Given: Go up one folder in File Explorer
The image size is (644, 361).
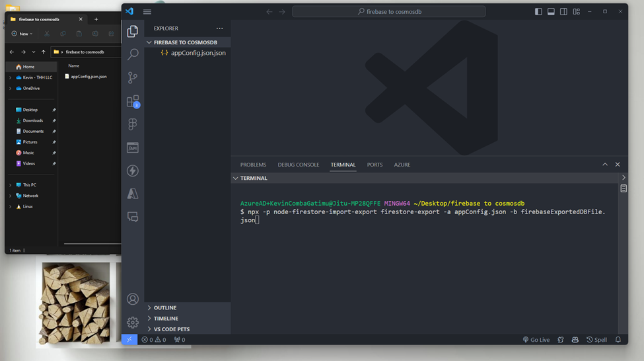Looking at the screenshot, I should 43,52.
